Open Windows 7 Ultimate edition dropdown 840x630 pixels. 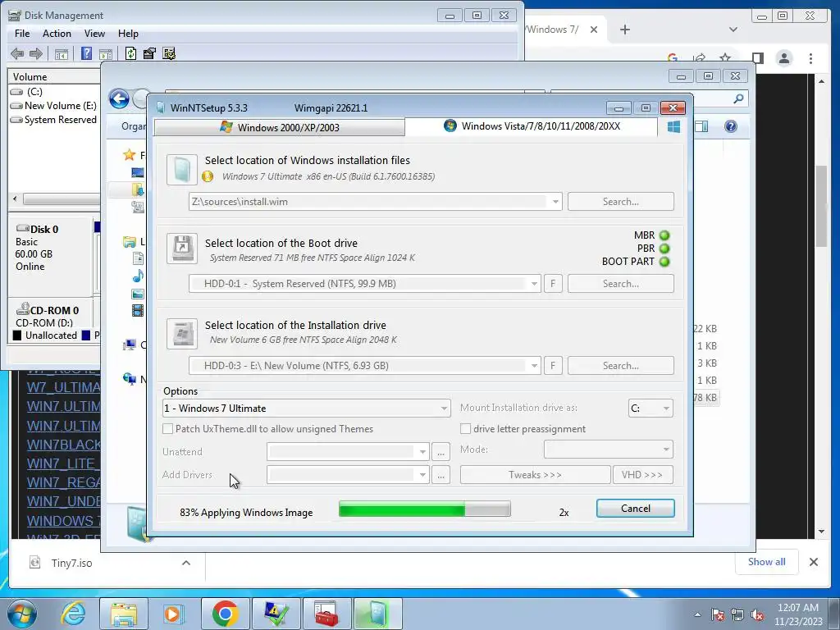(307, 409)
